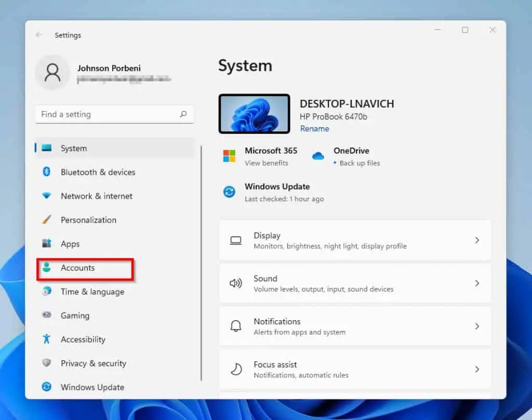Expand the Sound settings chevron

tap(477, 283)
